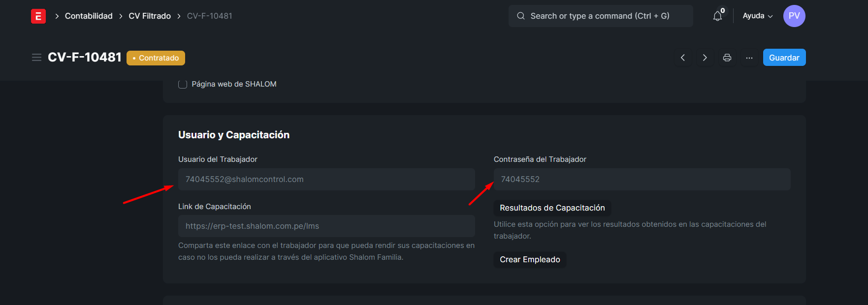Focus the Usuario del Trabajador field

pyautogui.click(x=326, y=180)
